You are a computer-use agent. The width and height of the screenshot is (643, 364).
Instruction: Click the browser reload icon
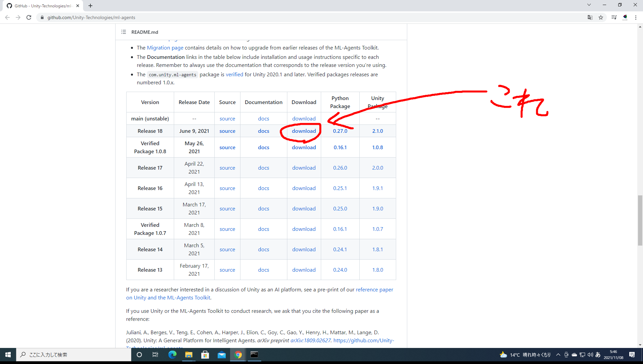point(29,17)
